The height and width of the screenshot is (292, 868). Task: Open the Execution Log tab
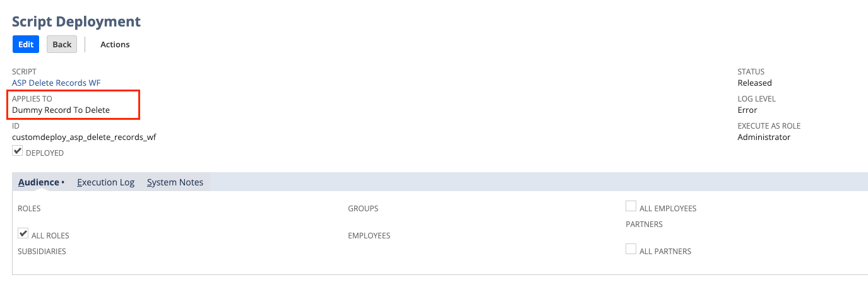[105, 182]
